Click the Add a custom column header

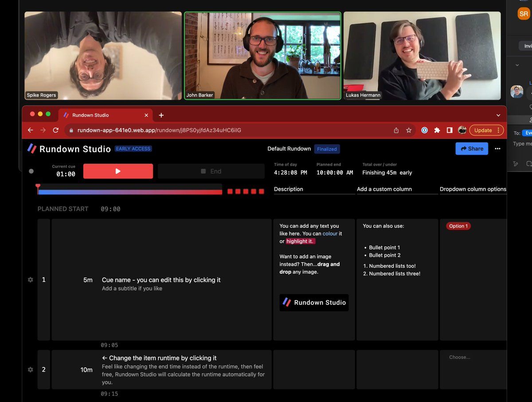[384, 189]
